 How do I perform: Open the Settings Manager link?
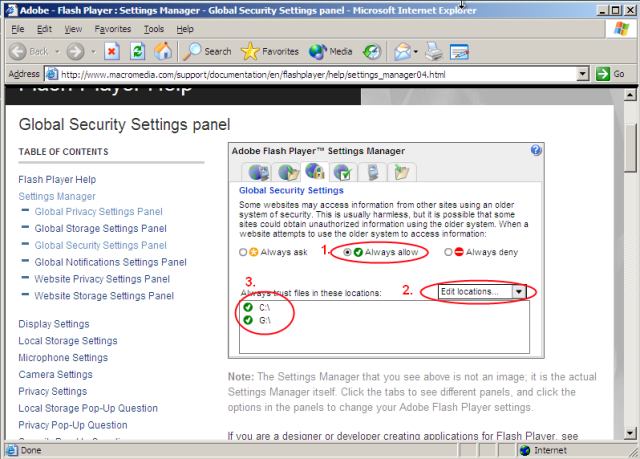point(57,196)
